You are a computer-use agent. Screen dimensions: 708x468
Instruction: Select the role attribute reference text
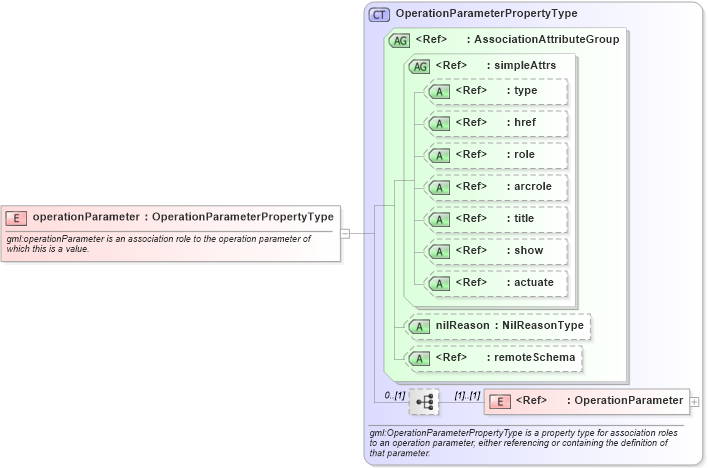pos(495,154)
